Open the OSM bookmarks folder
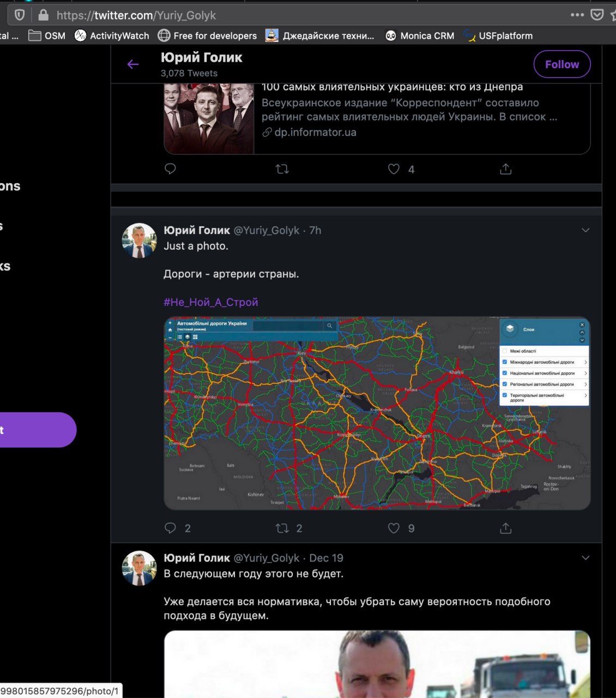616x698 pixels. (x=47, y=35)
